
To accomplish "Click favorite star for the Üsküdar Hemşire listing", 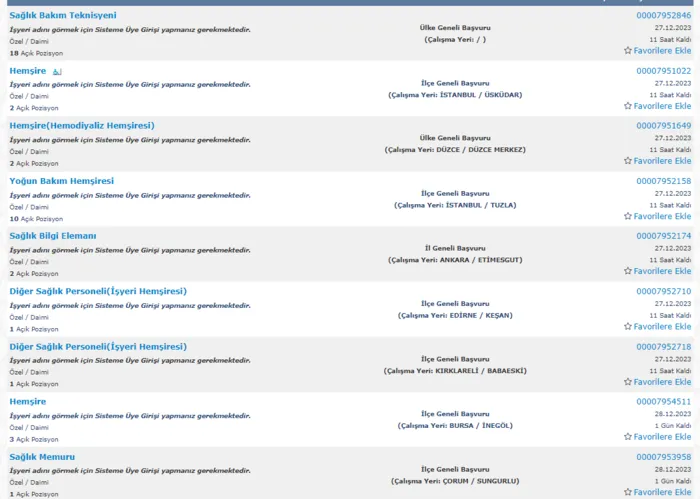I will [628, 105].
